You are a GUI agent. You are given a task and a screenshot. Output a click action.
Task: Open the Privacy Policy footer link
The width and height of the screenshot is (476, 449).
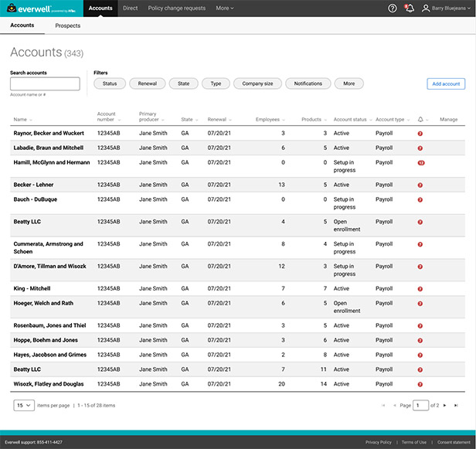379,442
